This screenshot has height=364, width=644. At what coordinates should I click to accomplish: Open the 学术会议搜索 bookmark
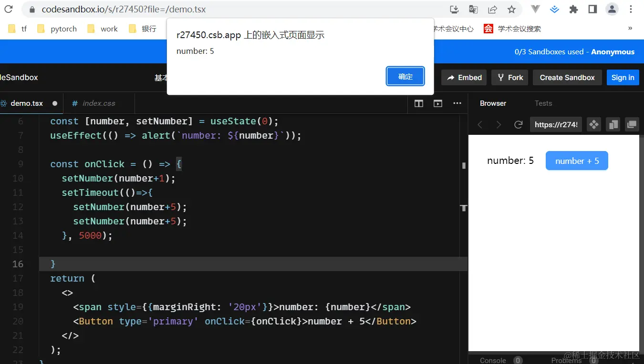pos(512,29)
